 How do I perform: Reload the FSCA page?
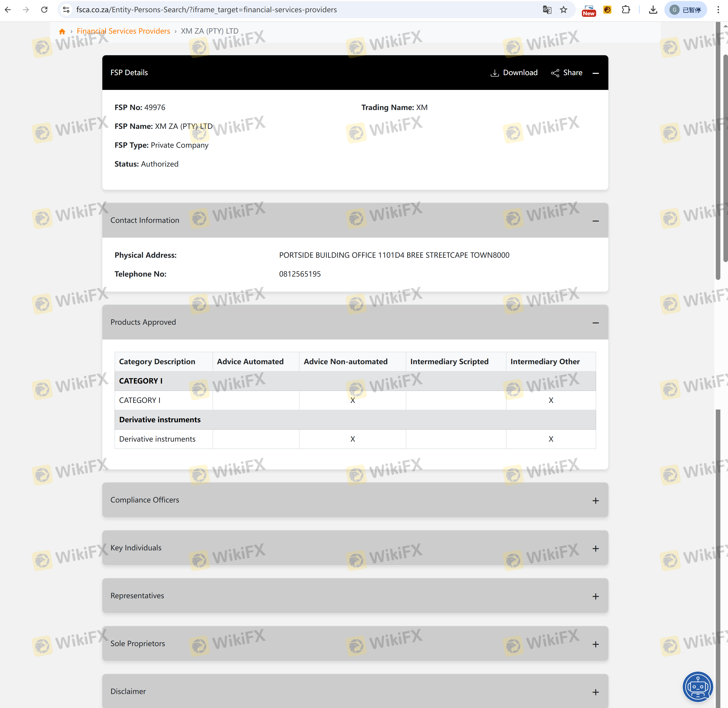(44, 10)
